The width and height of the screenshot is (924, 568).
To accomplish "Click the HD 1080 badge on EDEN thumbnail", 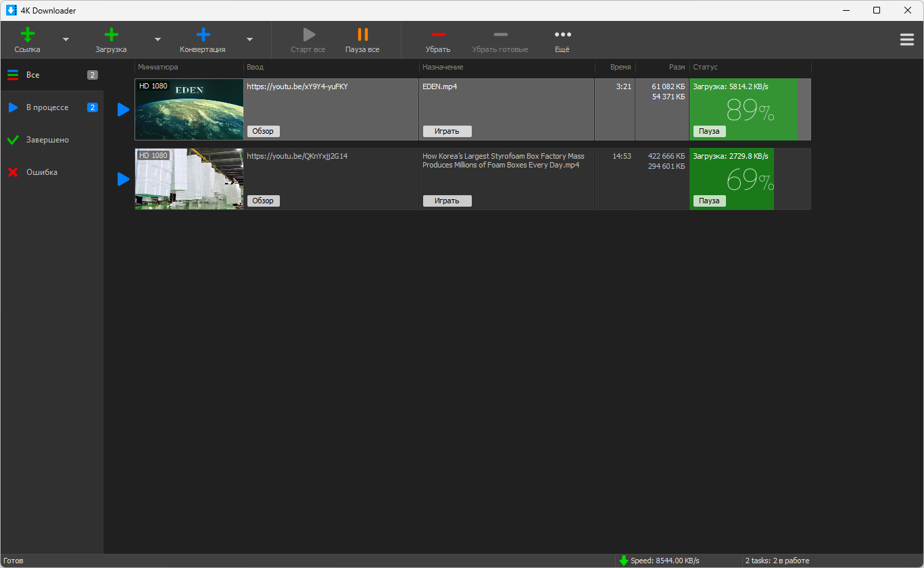I will [x=153, y=86].
